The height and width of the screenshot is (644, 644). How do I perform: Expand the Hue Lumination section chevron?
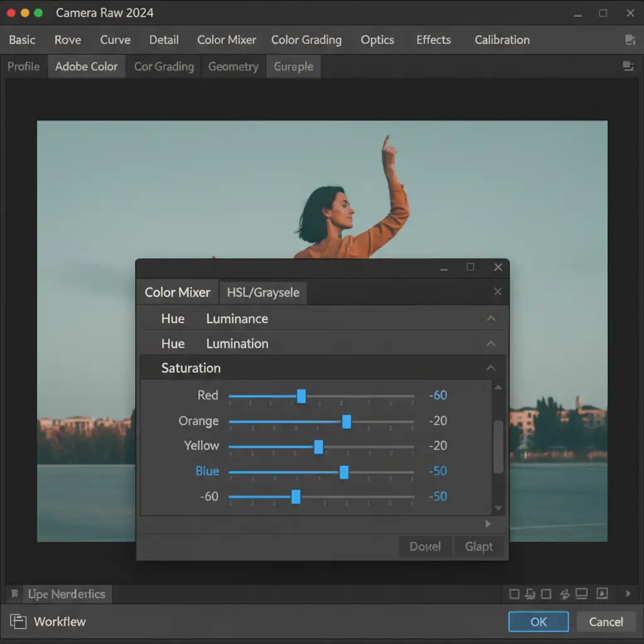click(491, 344)
